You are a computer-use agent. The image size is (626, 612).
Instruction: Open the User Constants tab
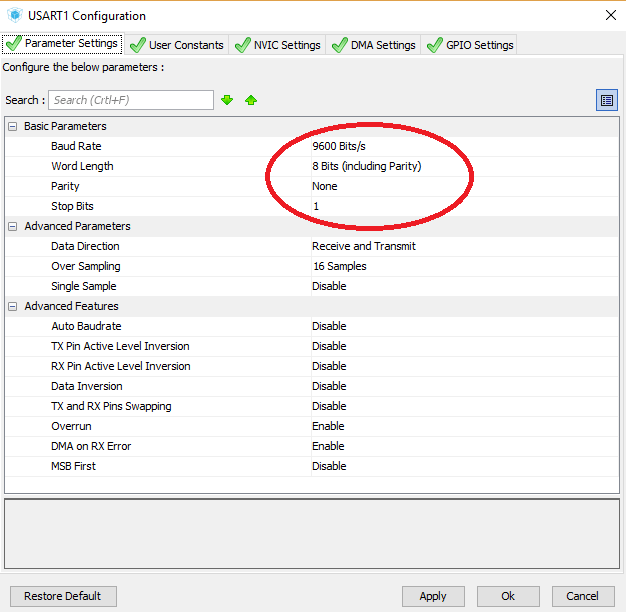tap(177, 45)
